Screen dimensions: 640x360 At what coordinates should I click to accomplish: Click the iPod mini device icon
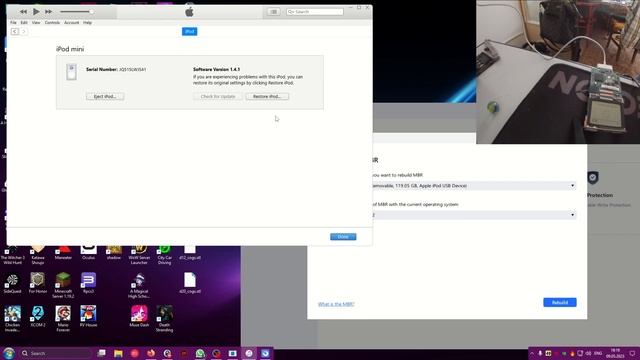71,72
